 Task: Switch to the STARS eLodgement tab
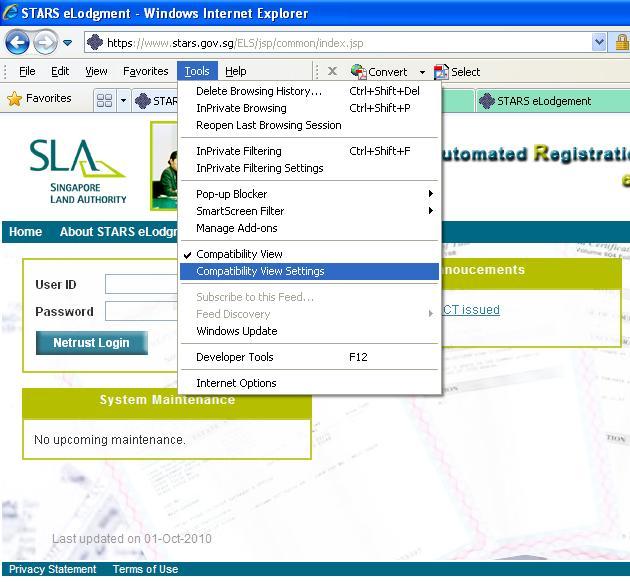coord(553,101)
